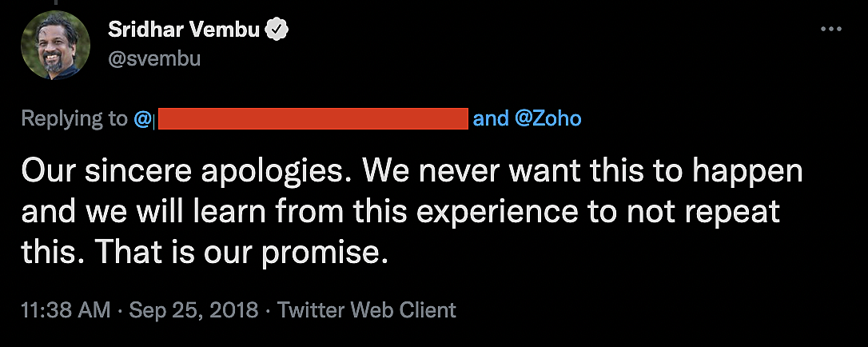The image size is (868, 347).
Task: Click the dot separator before "Twitter Web Client"
Action: tap(268, 310)
